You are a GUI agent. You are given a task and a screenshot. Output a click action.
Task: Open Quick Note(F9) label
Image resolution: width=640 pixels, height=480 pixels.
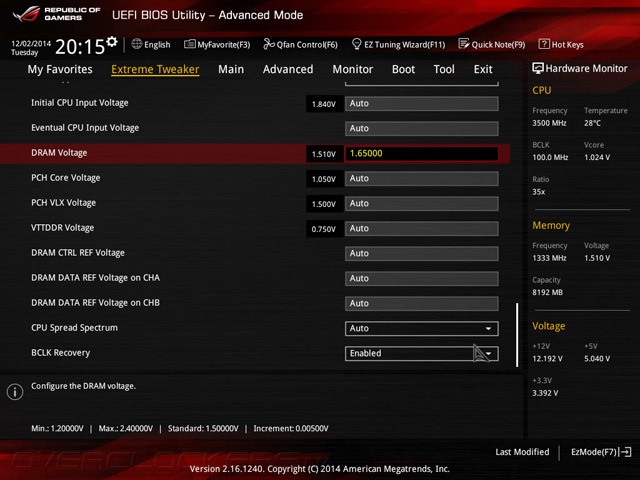pos(498,44)
